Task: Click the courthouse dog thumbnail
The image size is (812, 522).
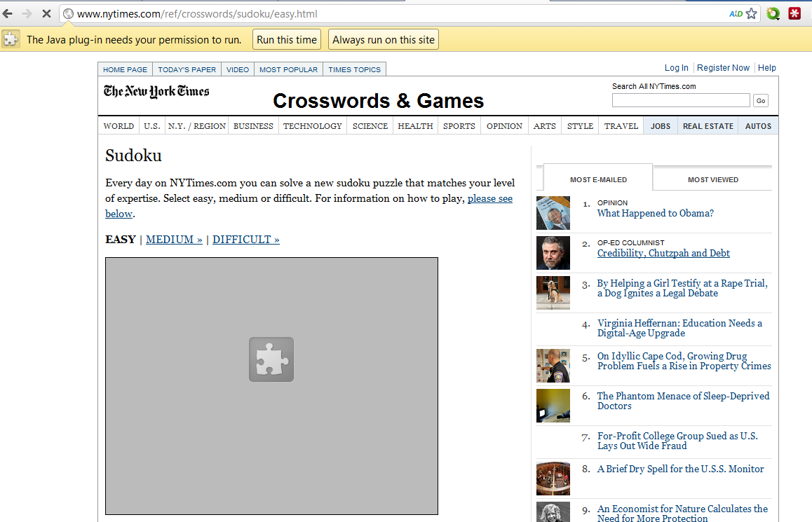Action: tap(553, 293)
